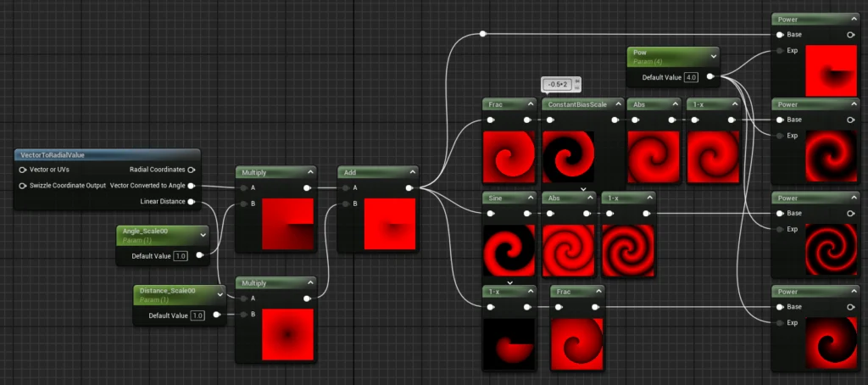
Task: Toggle the pin icon on the -0.5•2 comment bubble
Action: tap(577, 82)
